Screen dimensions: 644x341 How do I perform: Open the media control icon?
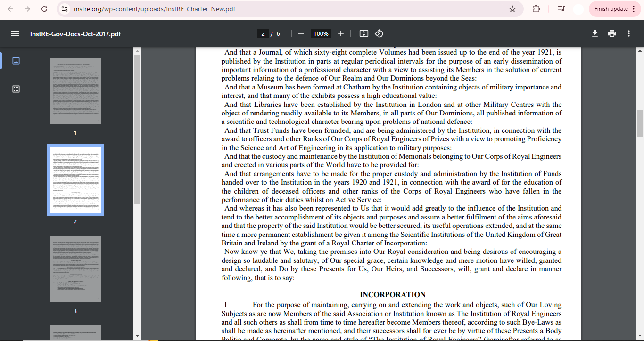[561, 9]
